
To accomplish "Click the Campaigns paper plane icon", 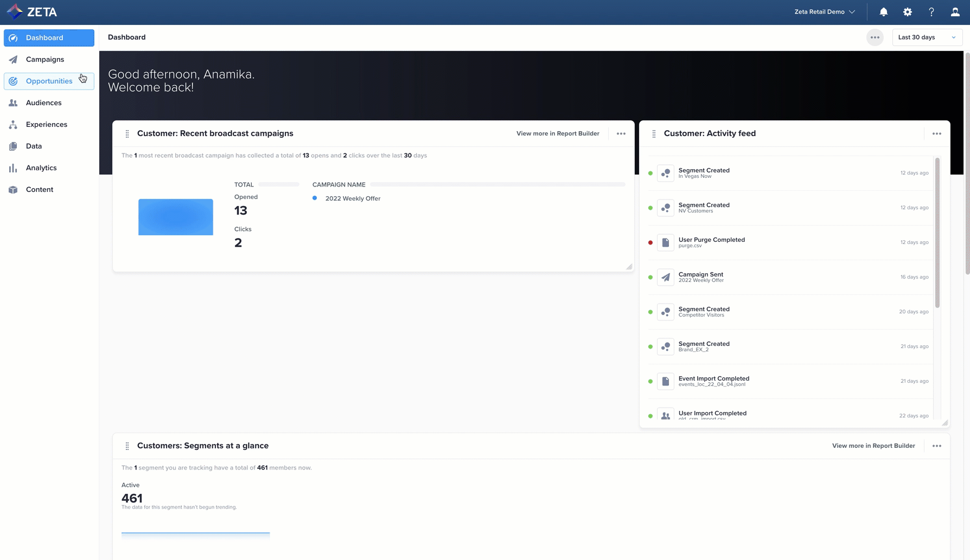I will pyautogui.click(x=14, y=60).
